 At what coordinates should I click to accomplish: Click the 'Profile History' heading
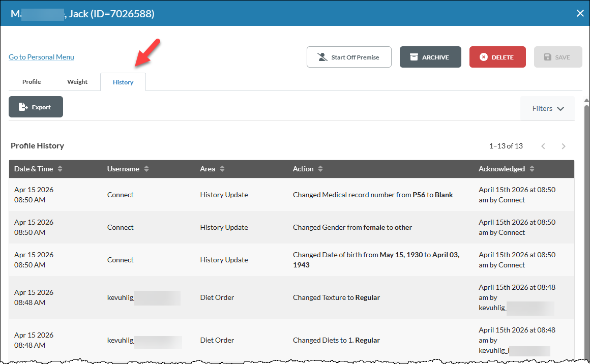(x=37, y=145)
